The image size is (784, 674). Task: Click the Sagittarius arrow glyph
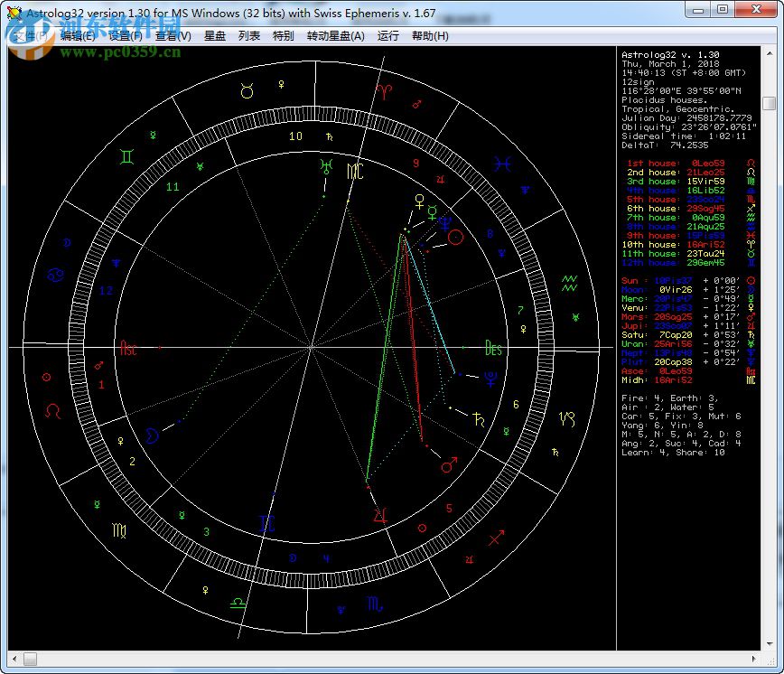[497, 539]
